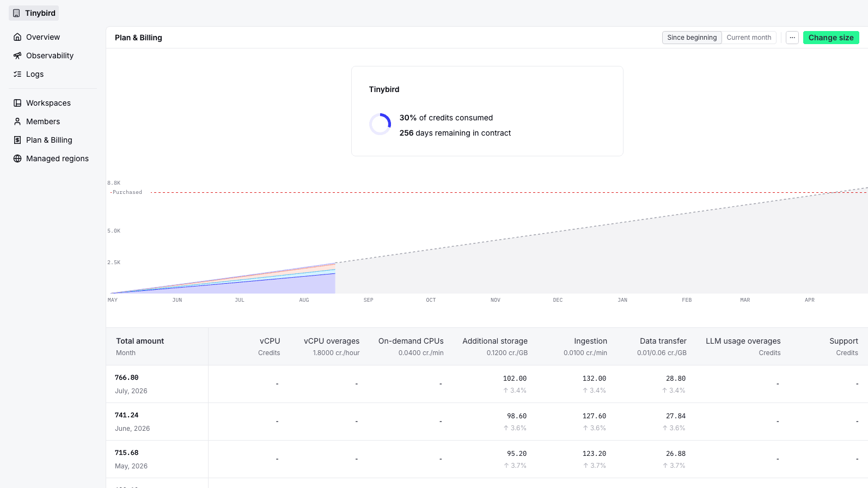
Task: Click the Data transfer column header
Action: [x=663, y=341]
